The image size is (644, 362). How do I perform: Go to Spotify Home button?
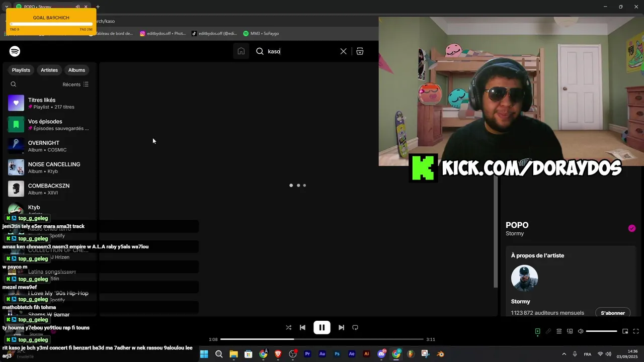241,51
